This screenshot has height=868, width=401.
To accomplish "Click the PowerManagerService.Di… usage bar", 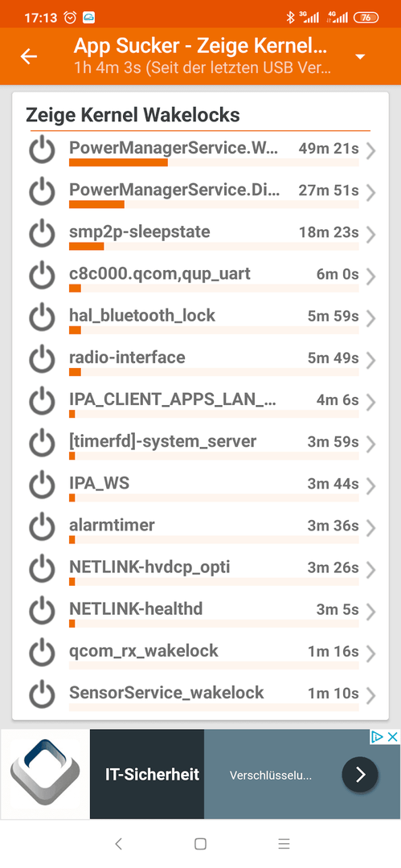I will 214,205.
